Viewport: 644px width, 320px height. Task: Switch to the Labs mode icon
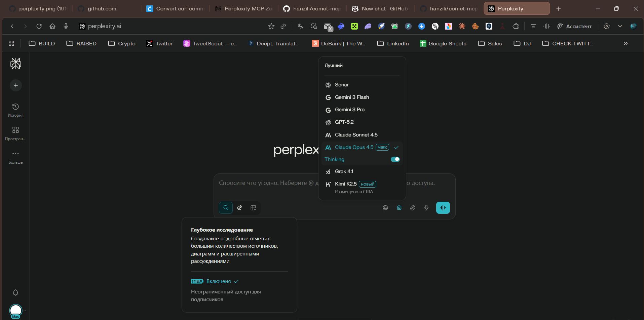coord(253,208)
